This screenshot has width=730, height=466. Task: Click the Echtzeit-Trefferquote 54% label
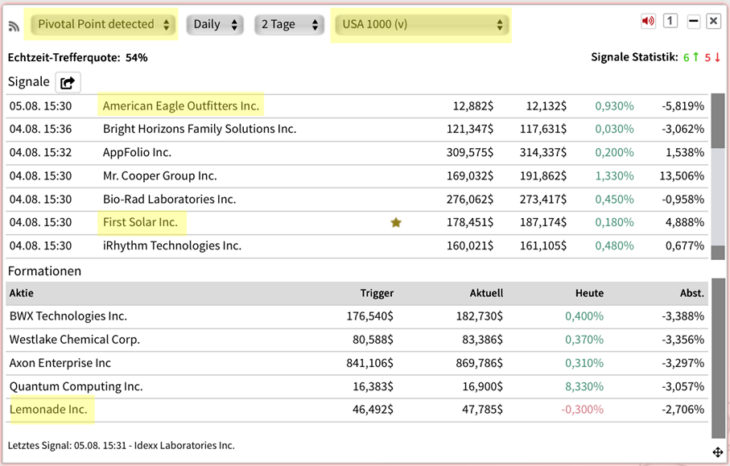pos(78,58)
